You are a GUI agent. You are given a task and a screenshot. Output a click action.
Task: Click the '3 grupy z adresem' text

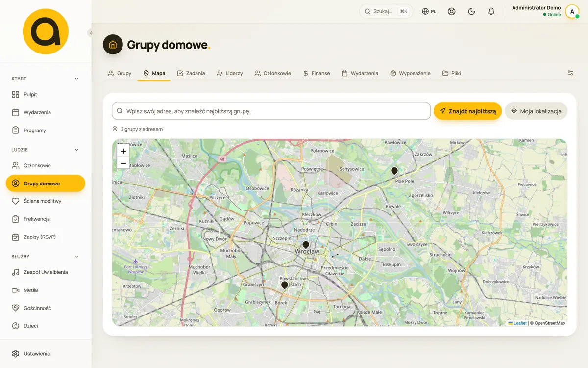(x=142, y=129)
